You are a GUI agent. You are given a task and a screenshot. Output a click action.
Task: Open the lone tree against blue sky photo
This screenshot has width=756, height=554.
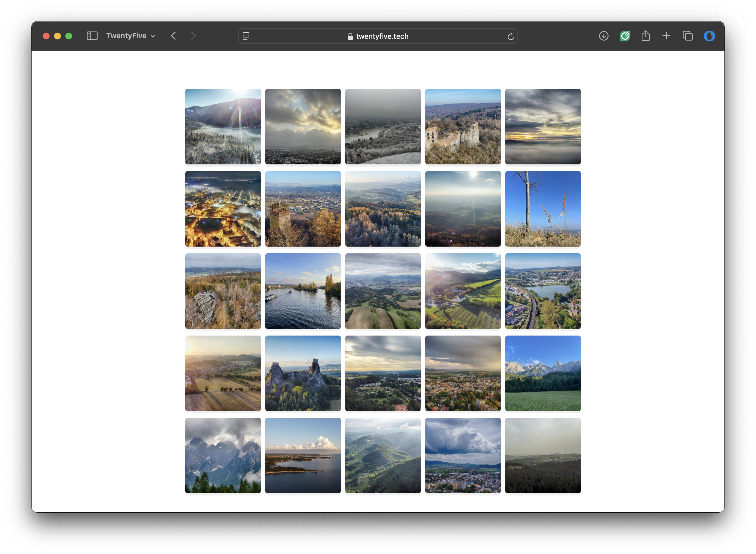[x=542, y=209]
